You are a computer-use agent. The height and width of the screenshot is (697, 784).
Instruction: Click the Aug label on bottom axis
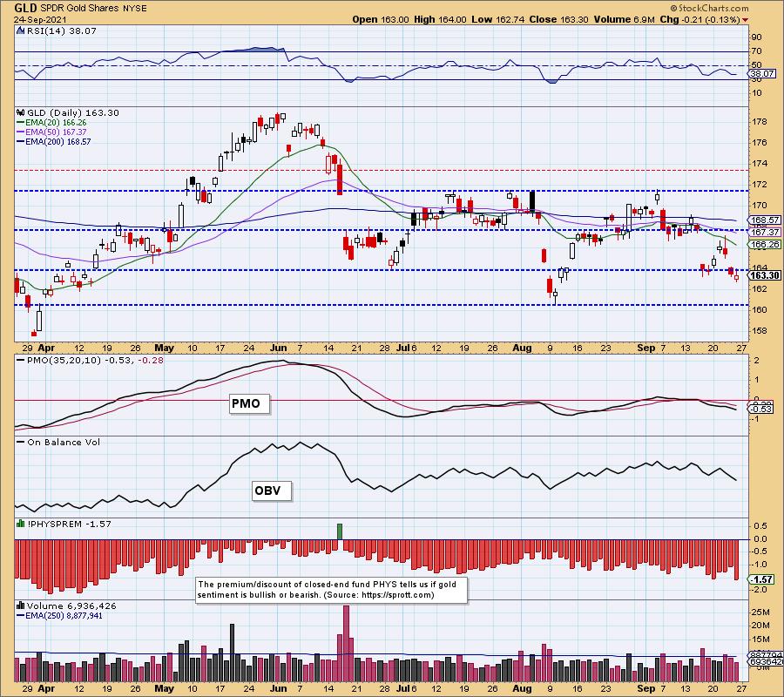point(522,688)
